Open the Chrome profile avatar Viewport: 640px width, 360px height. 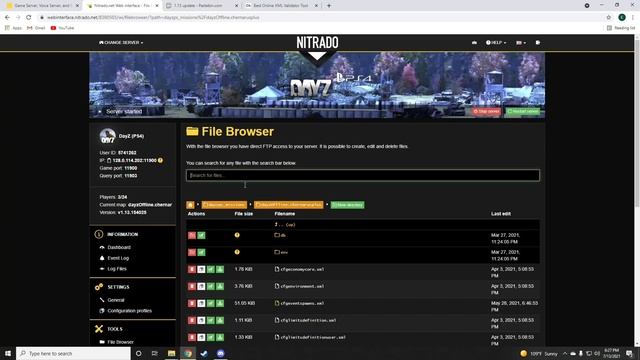(622, 18)
